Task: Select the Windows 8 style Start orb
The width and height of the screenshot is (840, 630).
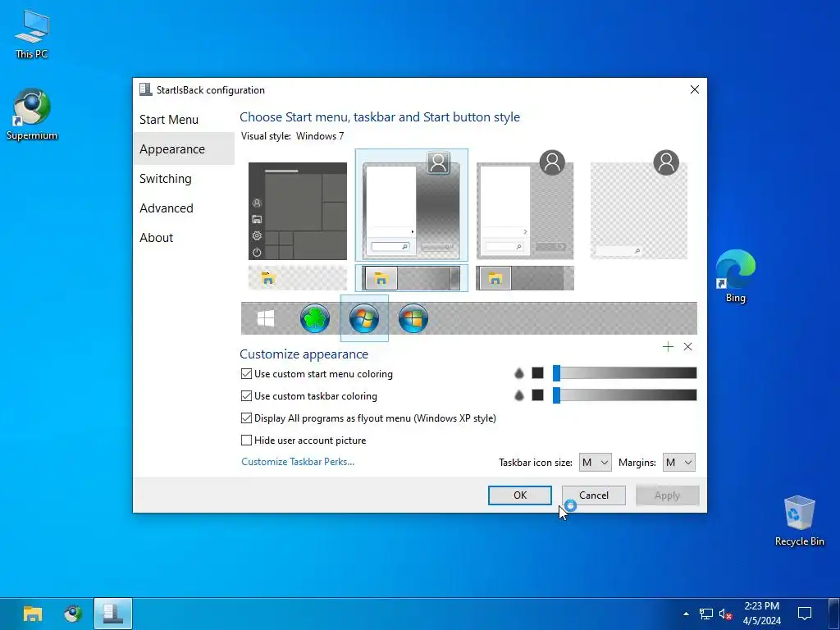Action: point(413,318)
